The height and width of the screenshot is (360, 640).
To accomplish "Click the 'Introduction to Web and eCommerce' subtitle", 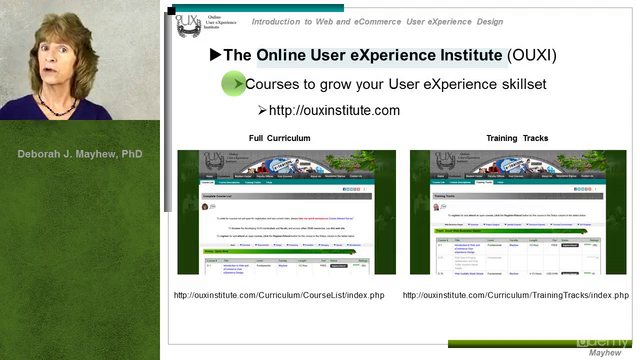I will (377, 22).
